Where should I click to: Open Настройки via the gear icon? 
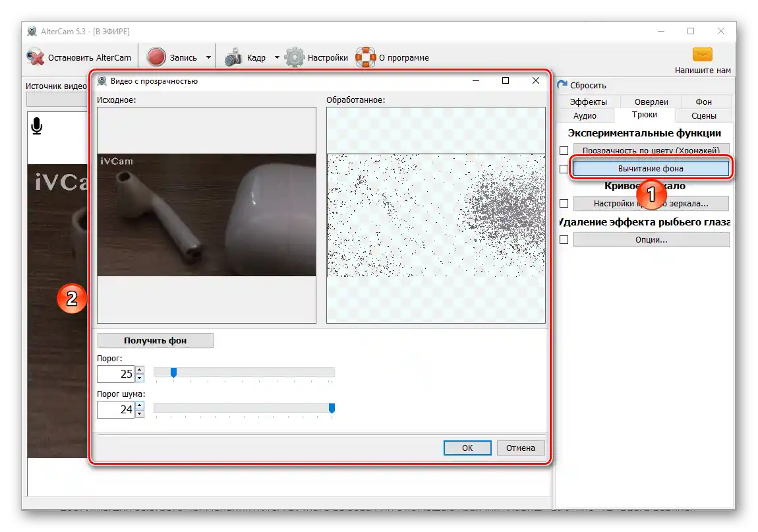point(295,57)
